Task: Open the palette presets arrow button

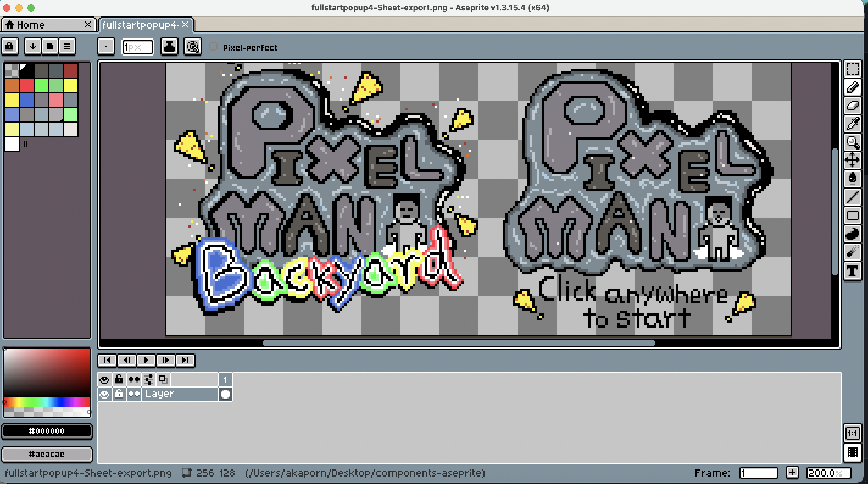Action: point(33,46)
